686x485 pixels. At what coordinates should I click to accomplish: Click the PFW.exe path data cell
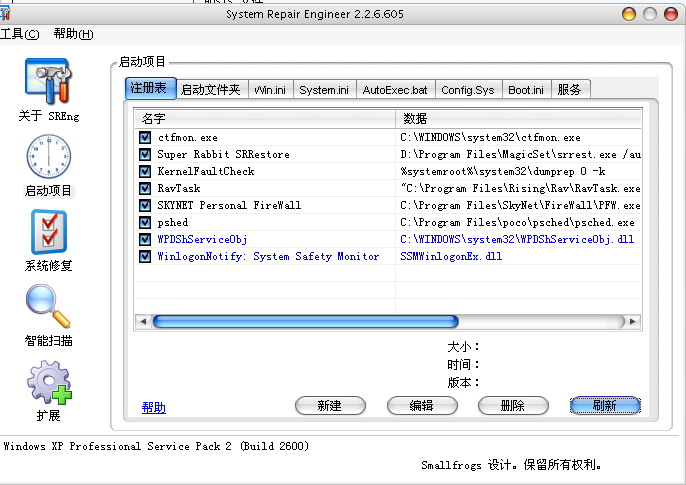point(521,206)
